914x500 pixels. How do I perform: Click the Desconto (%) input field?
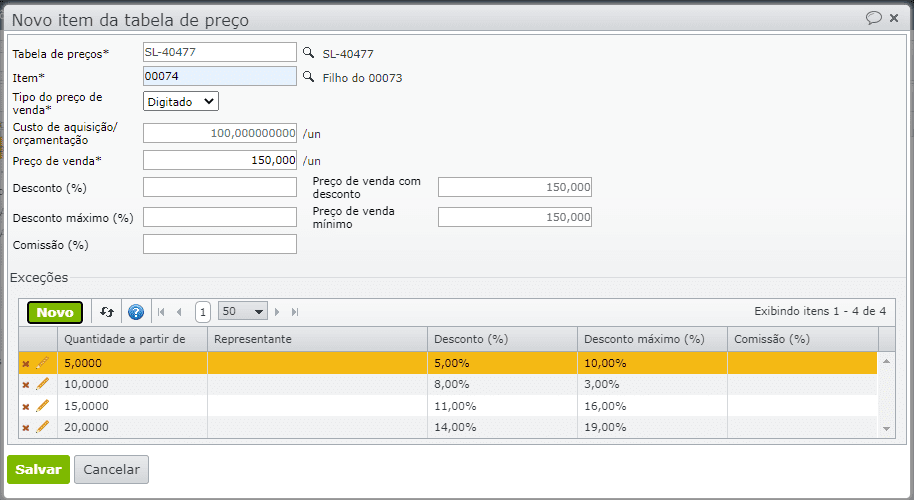coord(220,187)
